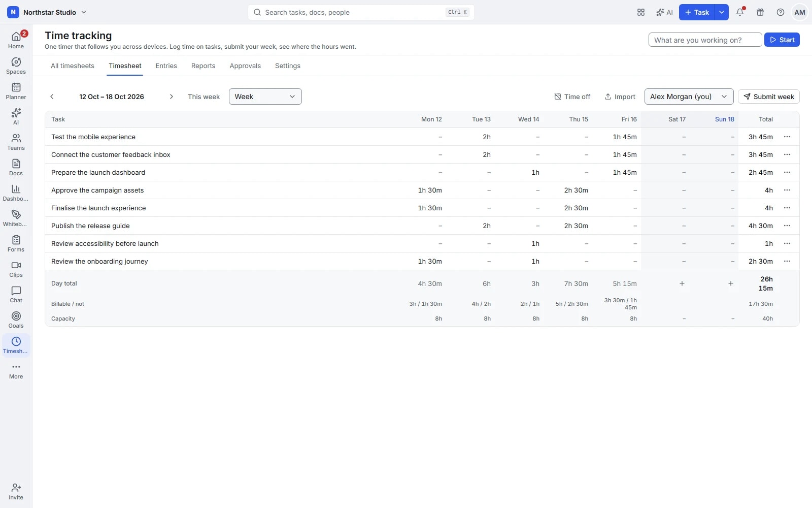
Task: Click the Sun 18 column header
Action: click(725, 119)
